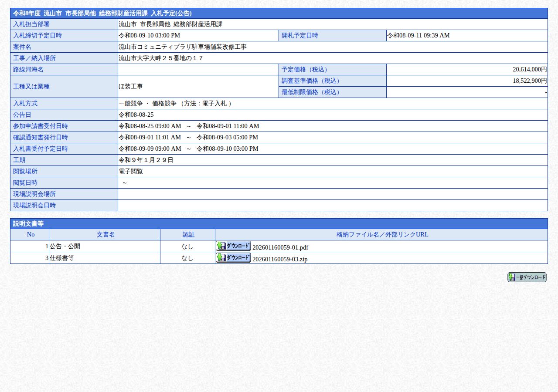Click the 開札予定日時 label
The image size is (558, 392).
(x=300, y=36)
